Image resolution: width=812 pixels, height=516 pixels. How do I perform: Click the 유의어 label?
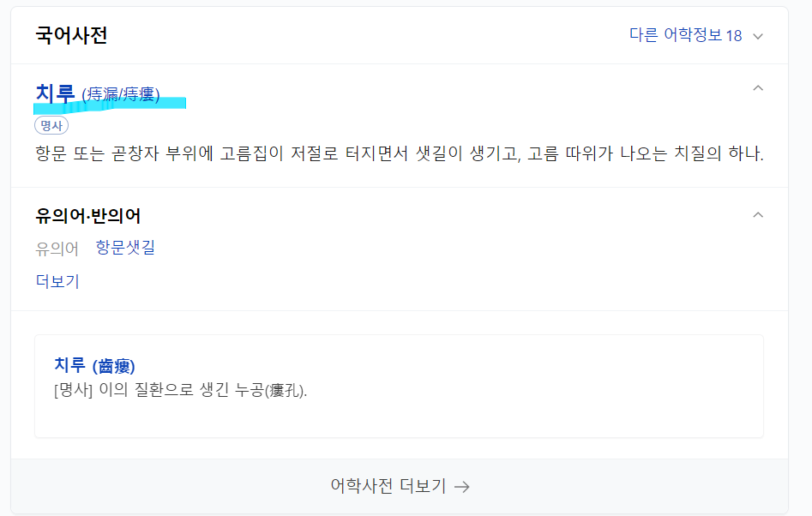click(x=54, y=248)
